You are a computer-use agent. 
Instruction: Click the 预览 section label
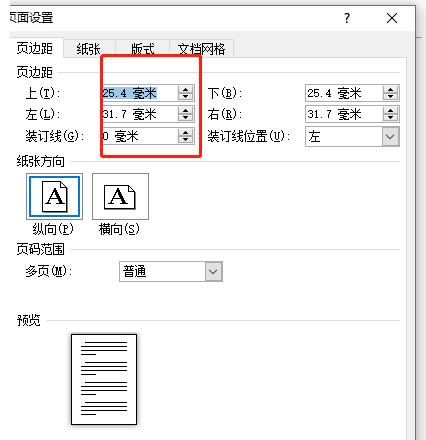pyautogui.click(x=29, y=320)
